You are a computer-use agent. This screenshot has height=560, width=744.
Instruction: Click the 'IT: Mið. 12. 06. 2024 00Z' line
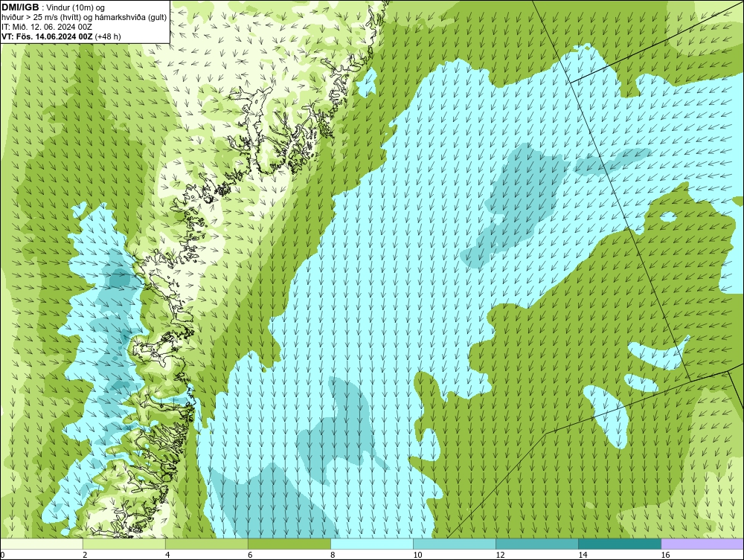coord(47,27)
